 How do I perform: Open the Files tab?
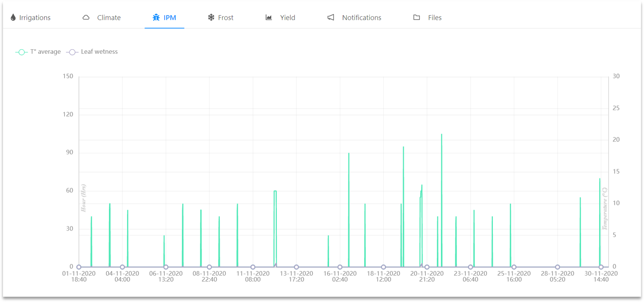coord(428,18)
